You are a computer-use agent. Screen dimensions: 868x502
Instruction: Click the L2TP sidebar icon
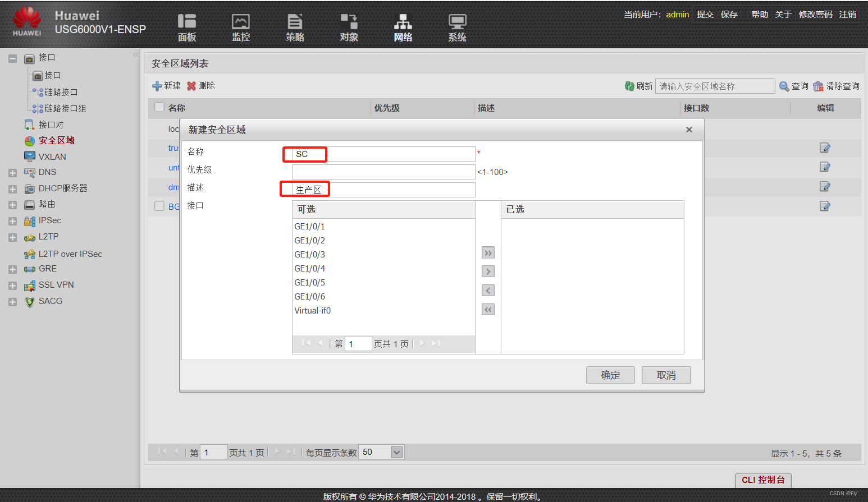tap(30, 238)
